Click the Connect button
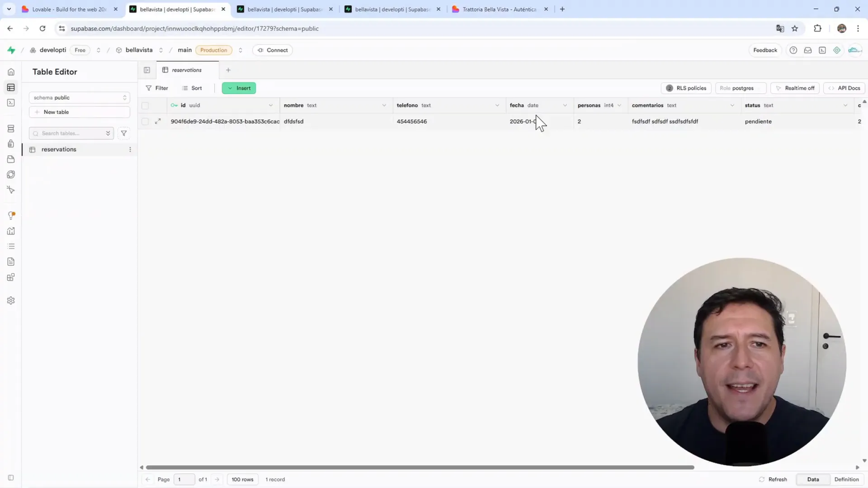Image resolution: width=868 pixels, height=488 pixels. coord(273,50)
